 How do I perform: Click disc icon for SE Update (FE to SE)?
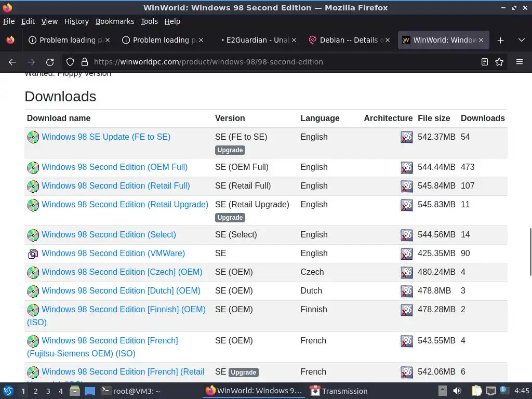click(33, 137)
